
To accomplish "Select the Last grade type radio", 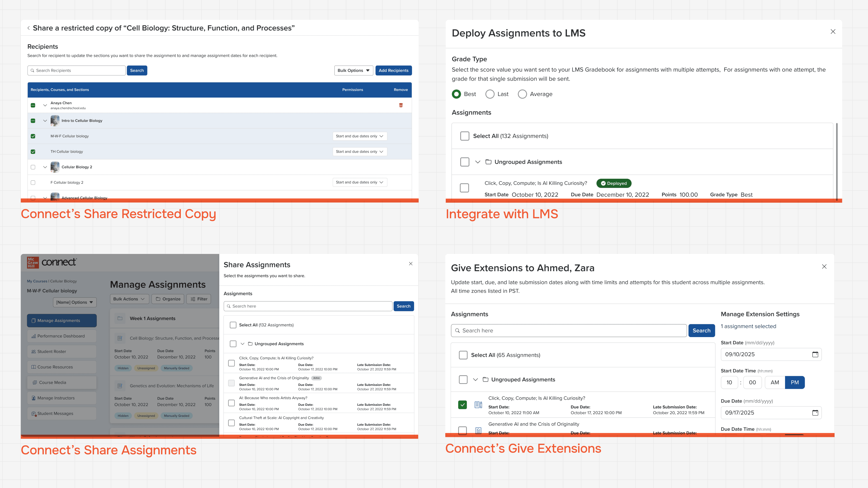I will tap(490, 94).
